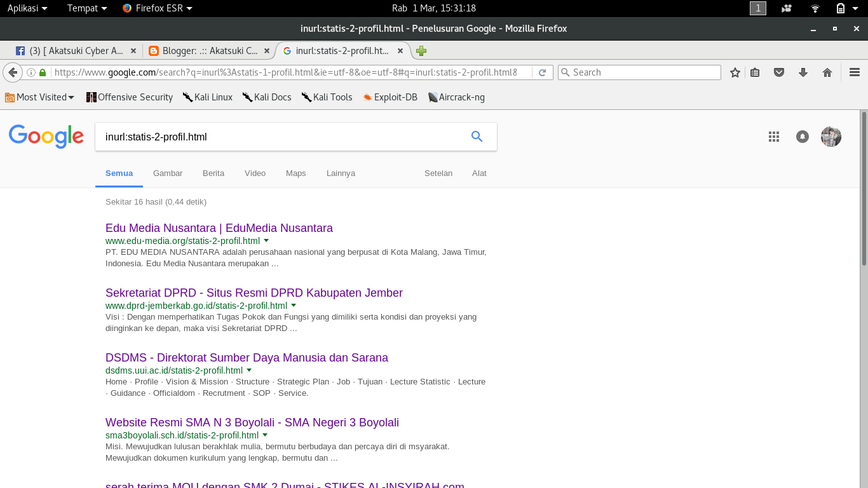Screen dimensions: 868x488
Task: Open Sekretariat DPRD Kabupaten Jember result
Action: 254,293
